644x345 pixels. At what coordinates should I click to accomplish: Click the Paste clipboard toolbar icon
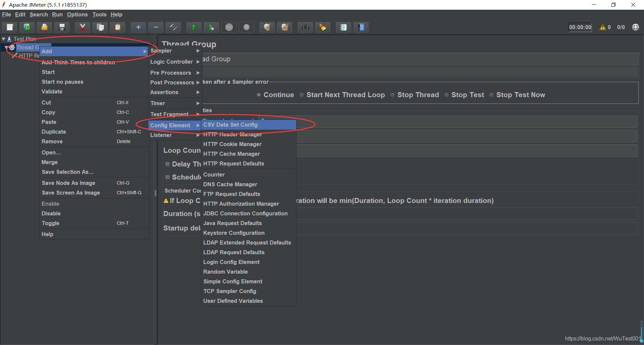tap(117, 27)
